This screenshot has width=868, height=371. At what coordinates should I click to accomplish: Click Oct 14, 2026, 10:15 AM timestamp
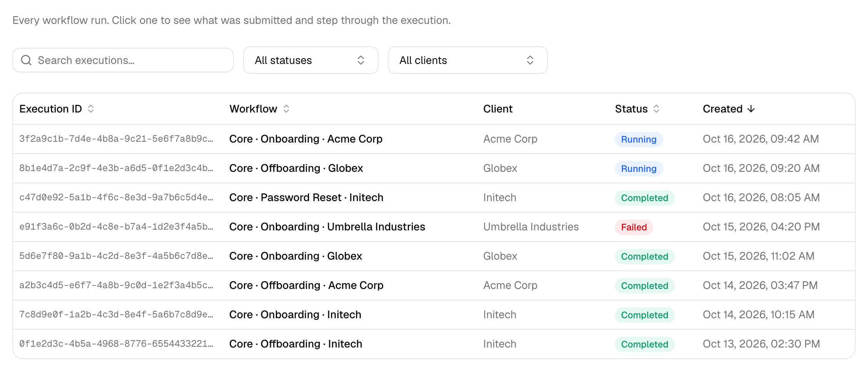tap(758, 314)
